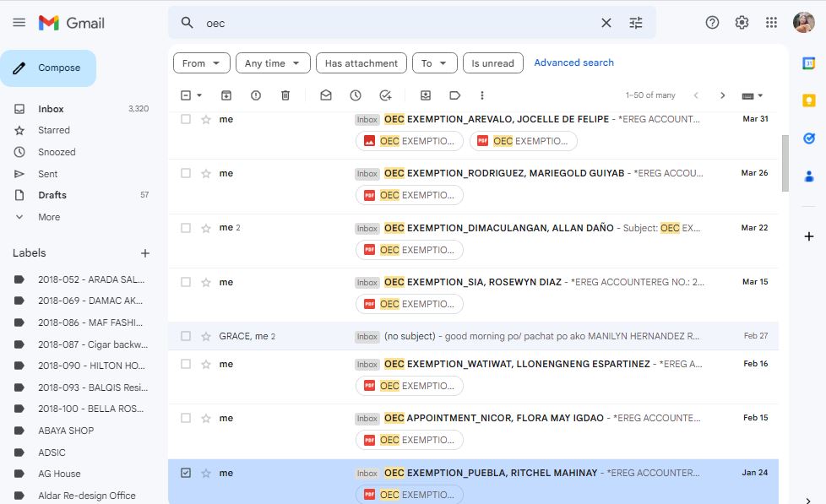Tick checkbox for RODRIGUEZ, MARIEGOLD GUIYAB email
Image resolution: width=826 pixels, height=504 pixels.
point(186,173)
